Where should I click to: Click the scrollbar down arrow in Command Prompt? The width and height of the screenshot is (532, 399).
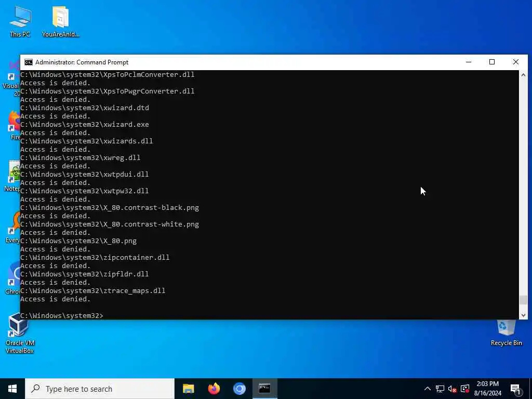(523, 315)
